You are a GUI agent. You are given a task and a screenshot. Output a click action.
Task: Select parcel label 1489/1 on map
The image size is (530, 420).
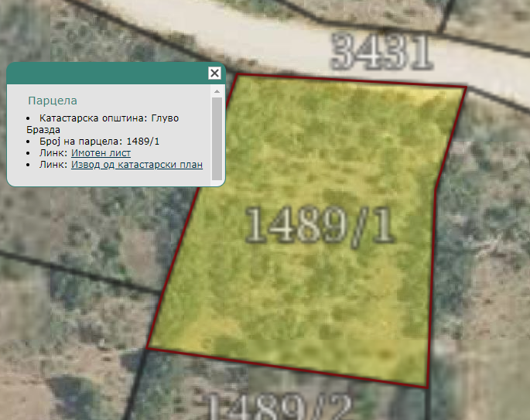(x=320, y=226)
